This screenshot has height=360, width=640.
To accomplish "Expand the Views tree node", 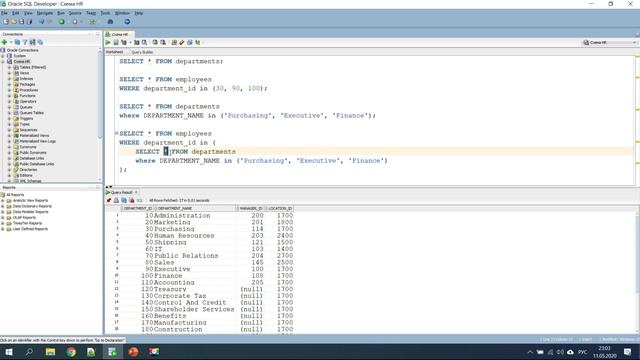I will (9, 73).
